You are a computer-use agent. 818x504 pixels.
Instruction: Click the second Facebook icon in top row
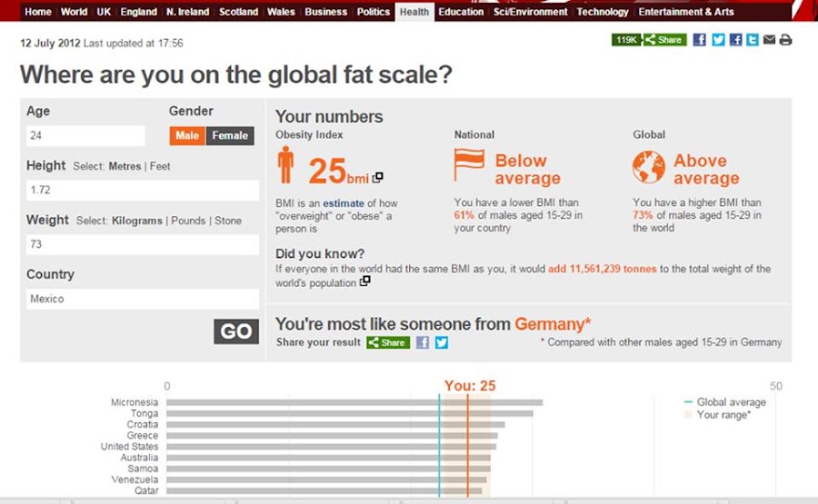(x=735, y=40)
